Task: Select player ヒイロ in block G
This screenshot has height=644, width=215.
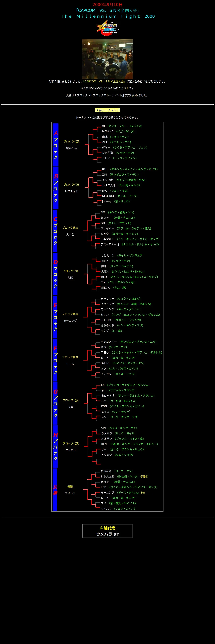Action: tap(105, 412)
